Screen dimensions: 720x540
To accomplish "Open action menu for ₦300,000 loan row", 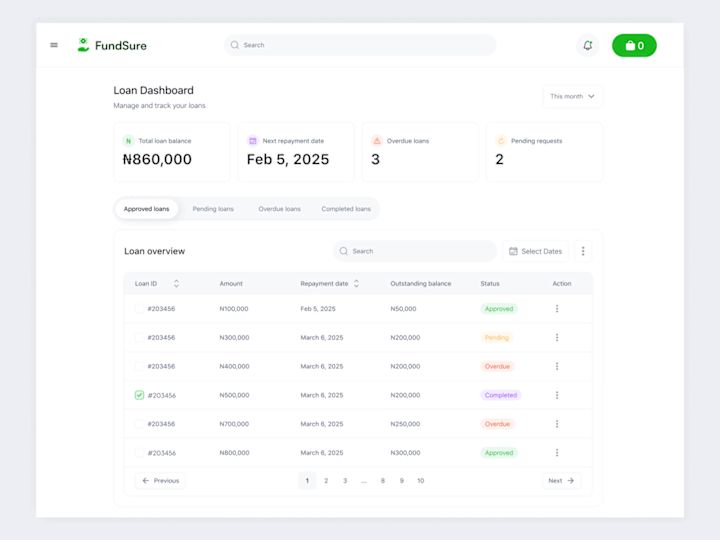I will (557, 338).
